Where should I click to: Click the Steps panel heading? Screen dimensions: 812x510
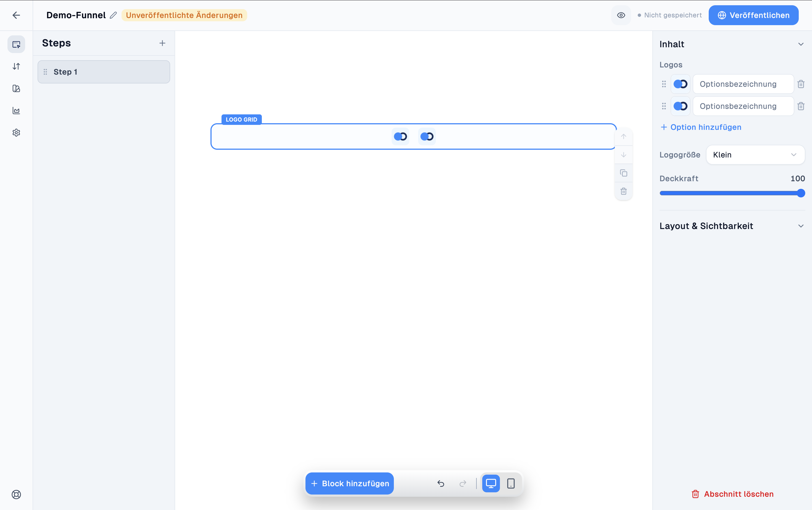tap(56, 43)
